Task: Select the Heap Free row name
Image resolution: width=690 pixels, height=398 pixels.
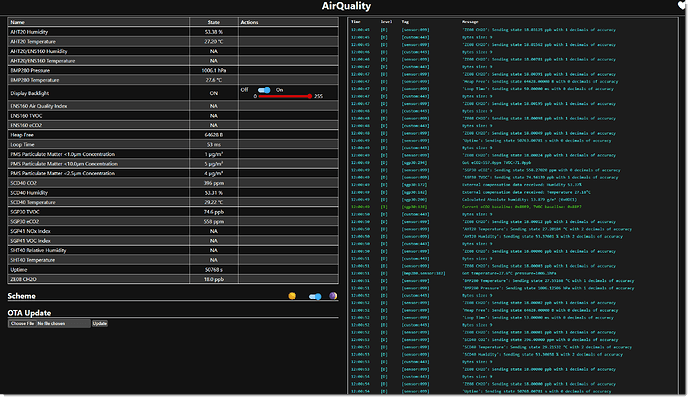Action: tap(22, 135)
